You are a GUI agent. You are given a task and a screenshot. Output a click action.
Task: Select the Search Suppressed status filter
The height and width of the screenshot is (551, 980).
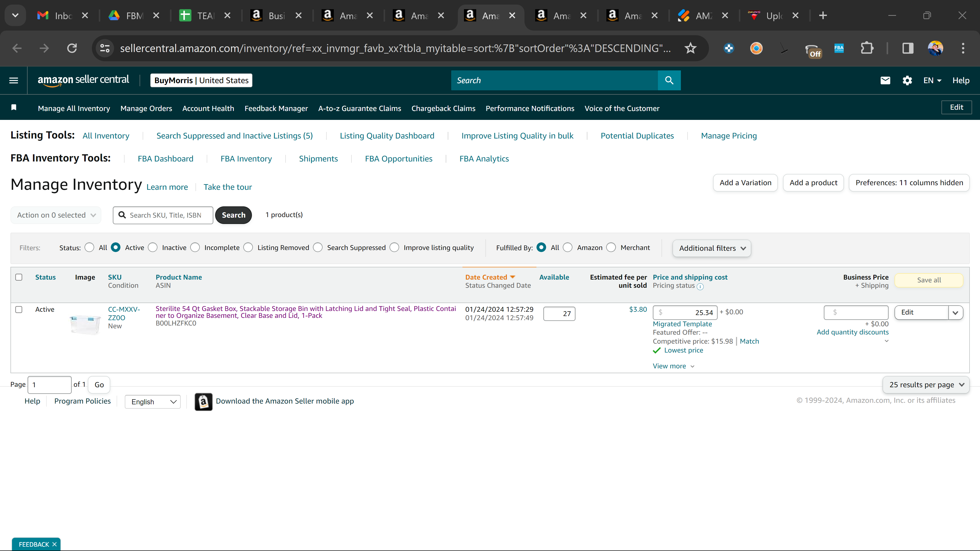(x=318, y=247)
